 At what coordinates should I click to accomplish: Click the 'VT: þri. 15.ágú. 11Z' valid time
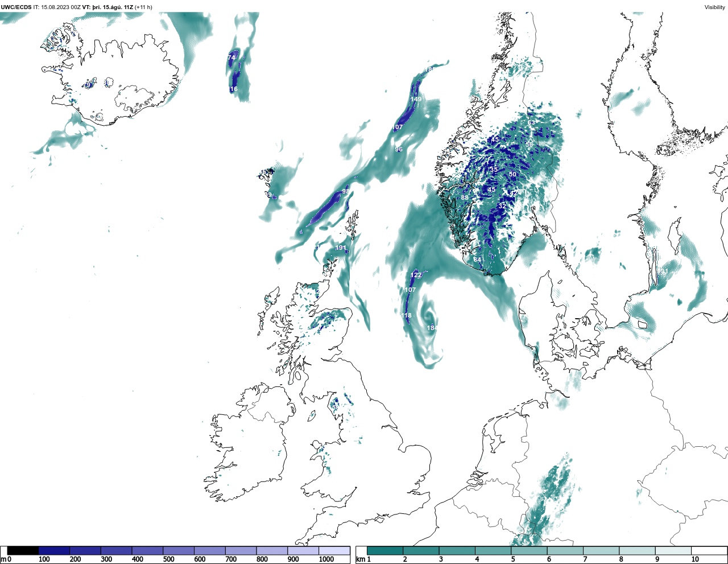point(107,7)
